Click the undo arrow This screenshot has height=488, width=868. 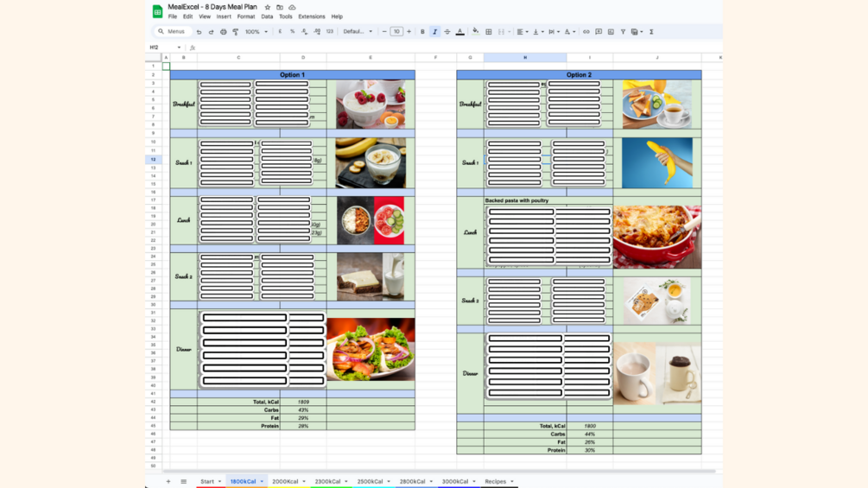click(x=199, y=32)
